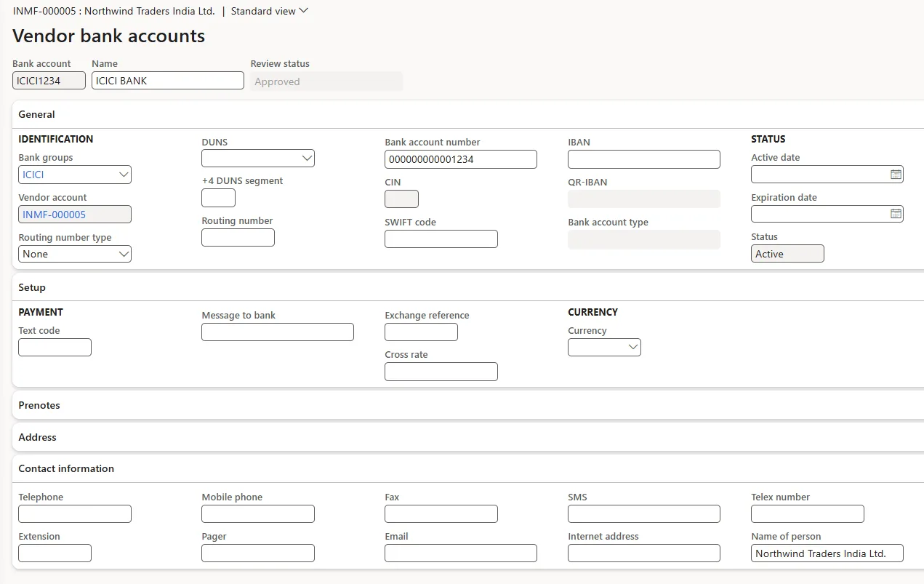Expand the Bank groups ICICI dropdown

(x=124, y=175)
